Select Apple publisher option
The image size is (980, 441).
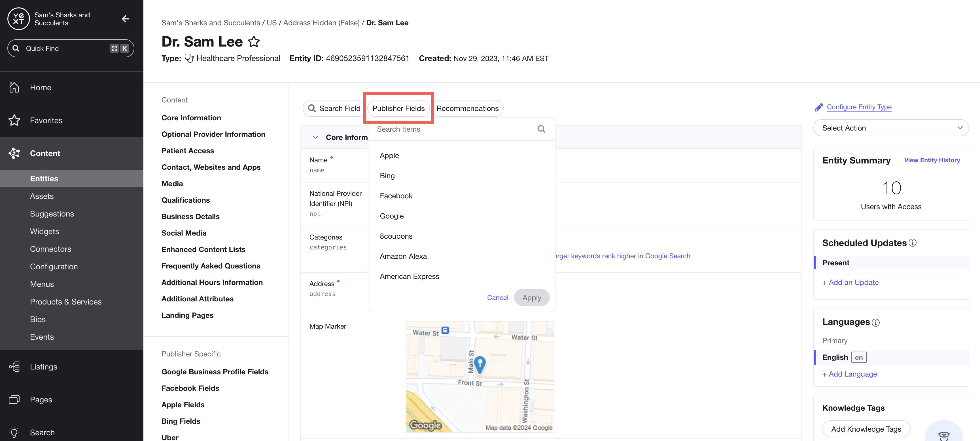point(389,156)
